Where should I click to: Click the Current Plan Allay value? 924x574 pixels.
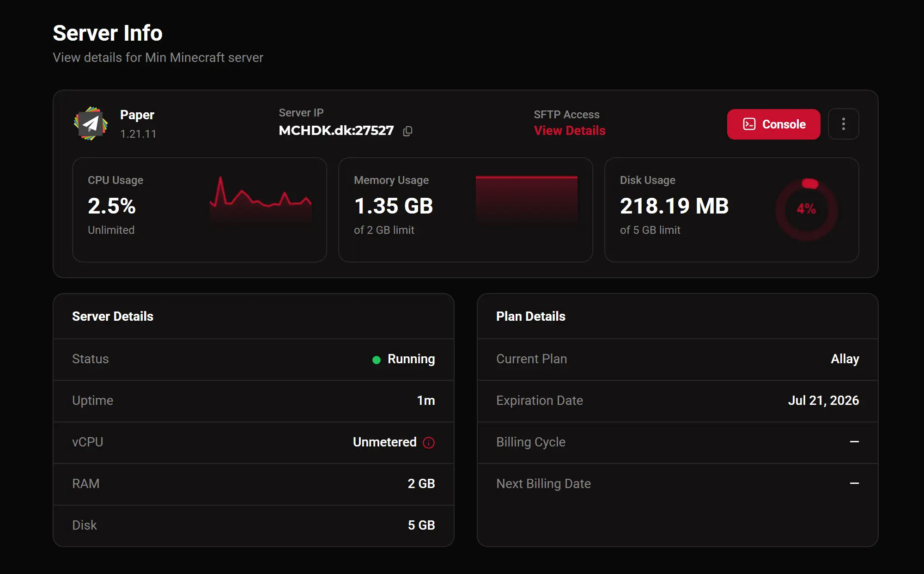pos(845,359)
